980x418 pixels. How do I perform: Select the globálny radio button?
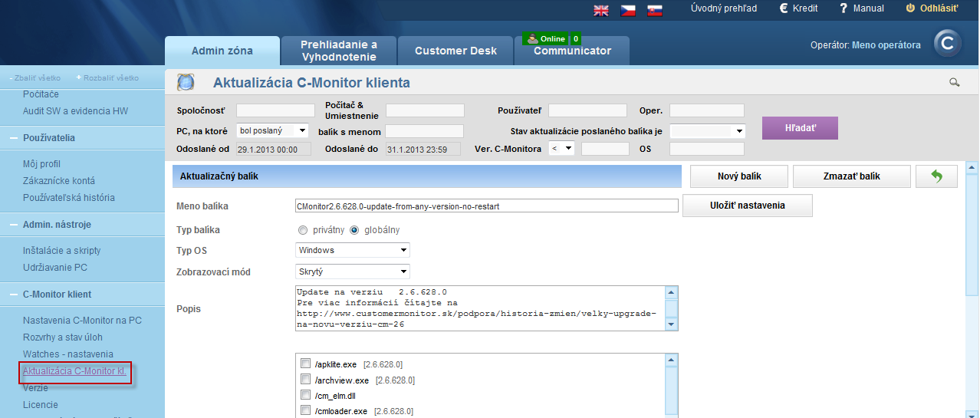[354, 230]
